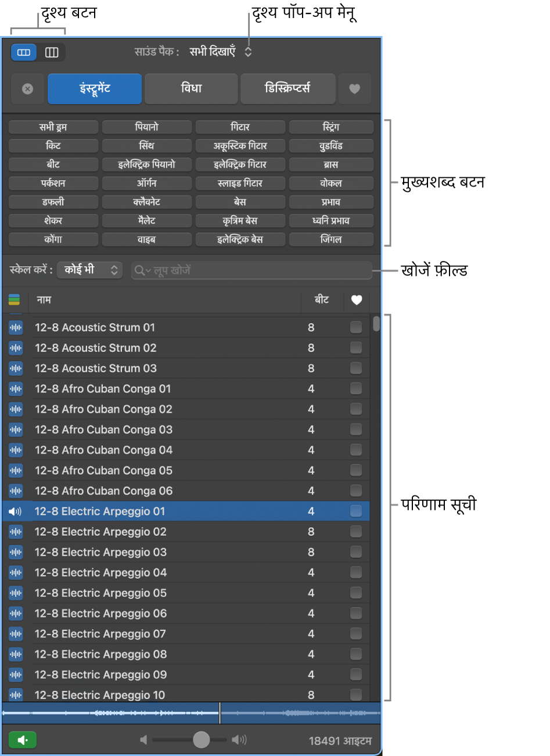This screenshot has height=756, width=550.
Task: Favorite 12-8 Electric Arpeggio 01 checkbox
Action: pos(356,511)
